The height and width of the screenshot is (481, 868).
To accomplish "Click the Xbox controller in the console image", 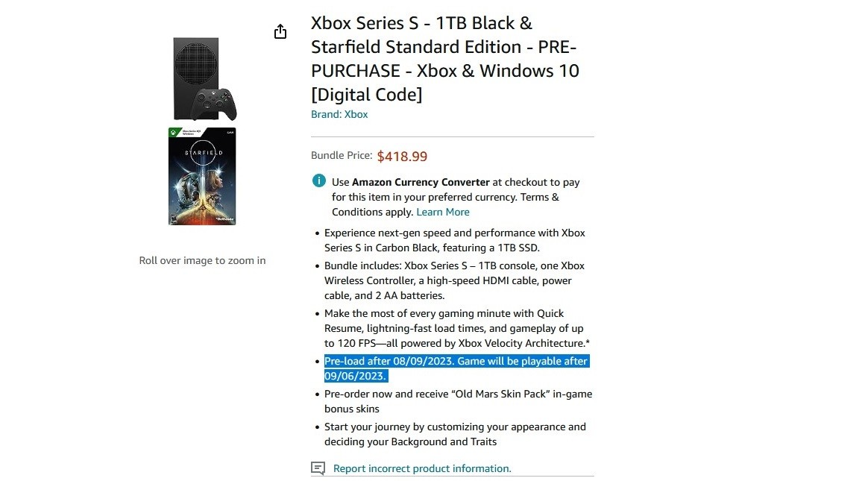I will (x=217, y=104).
